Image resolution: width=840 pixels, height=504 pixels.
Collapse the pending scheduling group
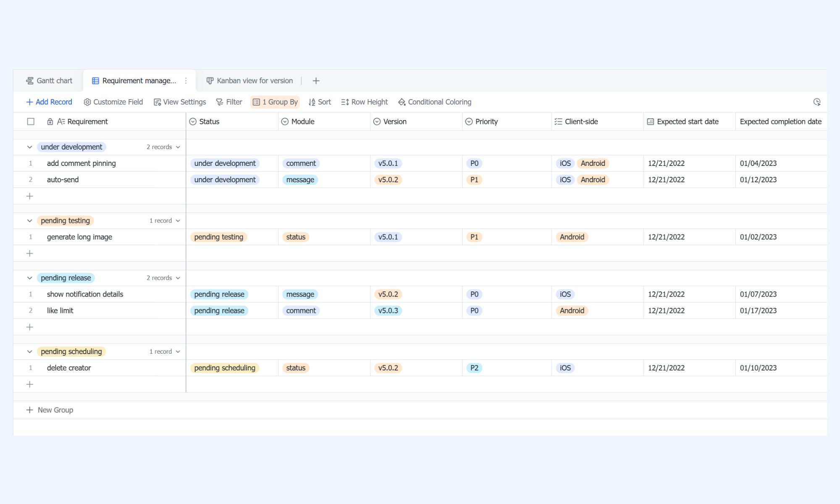[29, 352]
